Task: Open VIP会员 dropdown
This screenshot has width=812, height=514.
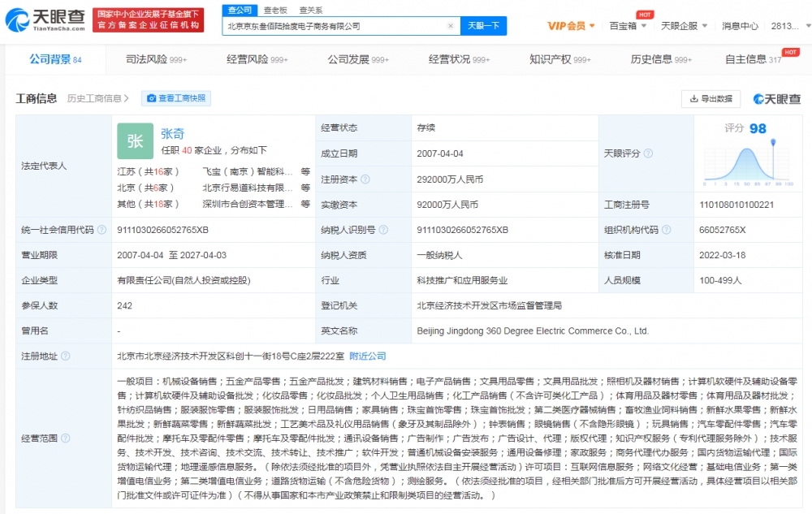Action: point(571,26)
